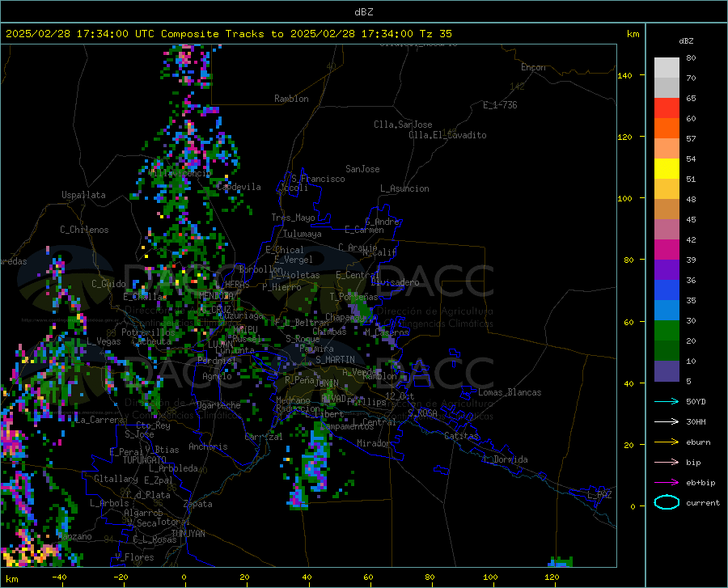Click the 'TUNUYAN' map label
Screen dimensions: 728x588
click(188, 534)
